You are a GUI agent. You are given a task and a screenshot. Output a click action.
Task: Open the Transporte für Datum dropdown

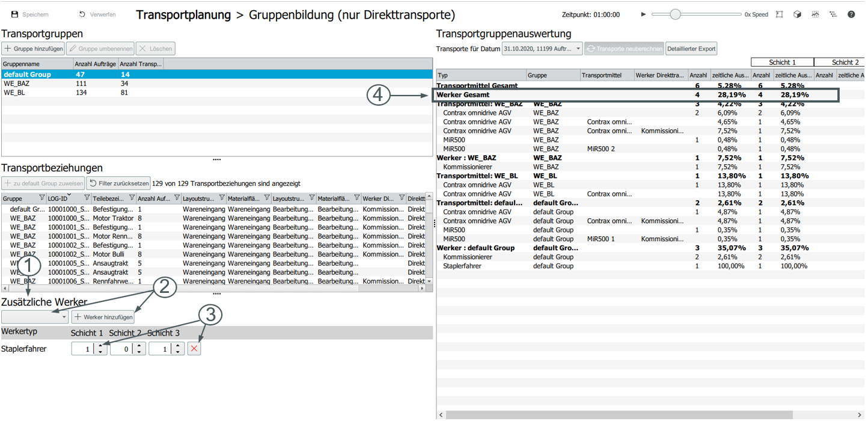pos(542,49)
